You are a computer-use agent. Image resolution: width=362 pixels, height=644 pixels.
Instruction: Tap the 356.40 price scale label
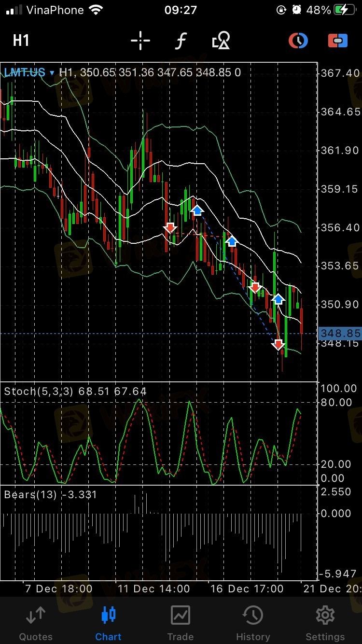click(340, 227)
